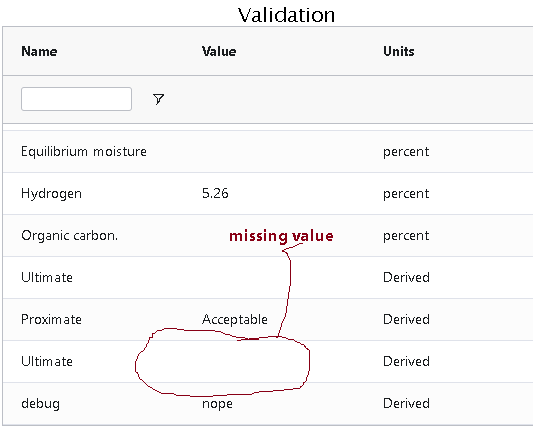
Task: Select the Hydrogen row name
Action: 51,193
